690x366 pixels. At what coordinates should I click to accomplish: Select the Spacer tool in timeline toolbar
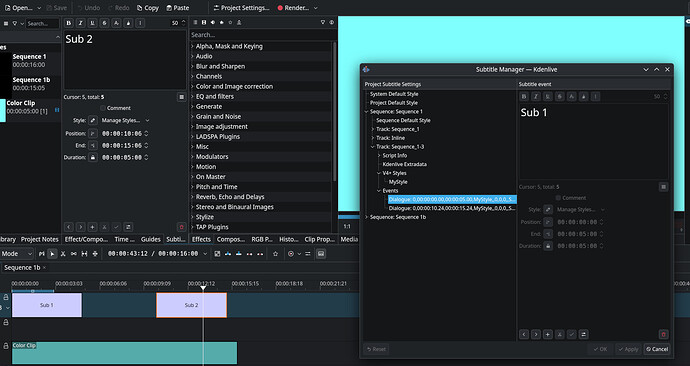(84, 254)
